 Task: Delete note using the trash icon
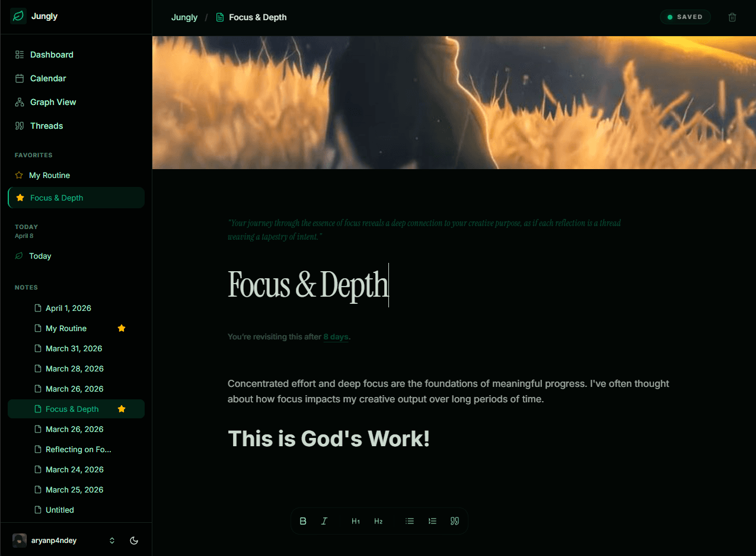tap(732, 17)
